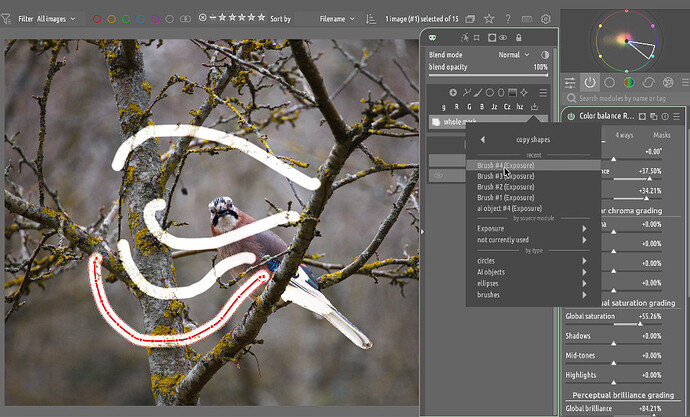Toggle the purple color label filter
The height and width of the screenshot is (417, 690).
click(x=155, y=19)
